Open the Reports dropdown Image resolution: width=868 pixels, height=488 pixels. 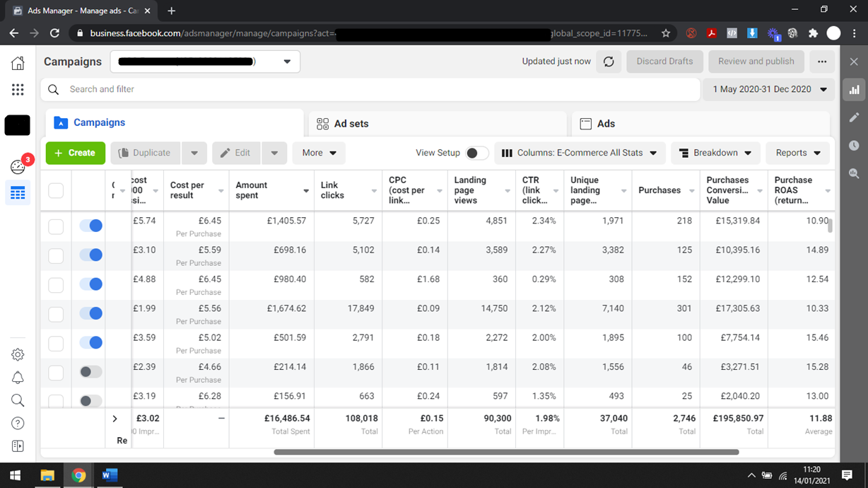[798, 153]
